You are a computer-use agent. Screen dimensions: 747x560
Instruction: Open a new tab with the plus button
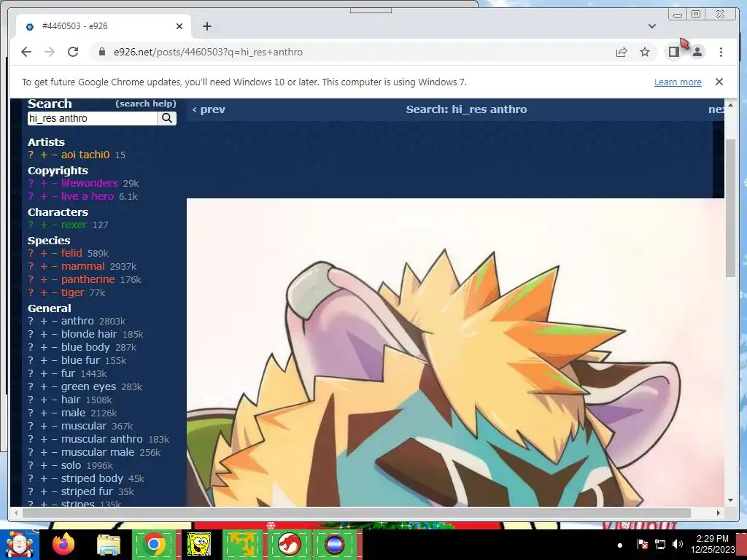pyautogui.click(x=206, y=26)
